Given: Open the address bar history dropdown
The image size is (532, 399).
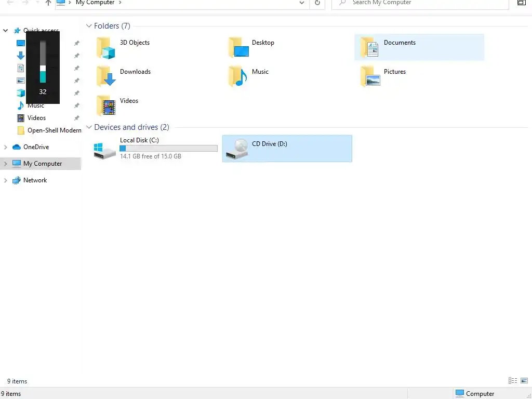Looking at the screenshot, I should 302,3.
